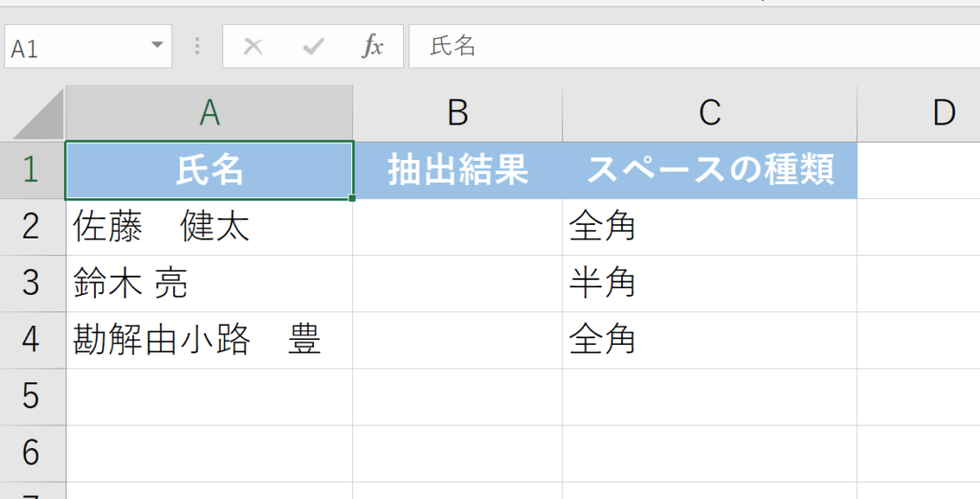Click the formula bar text field

click(x=689, y=47)
